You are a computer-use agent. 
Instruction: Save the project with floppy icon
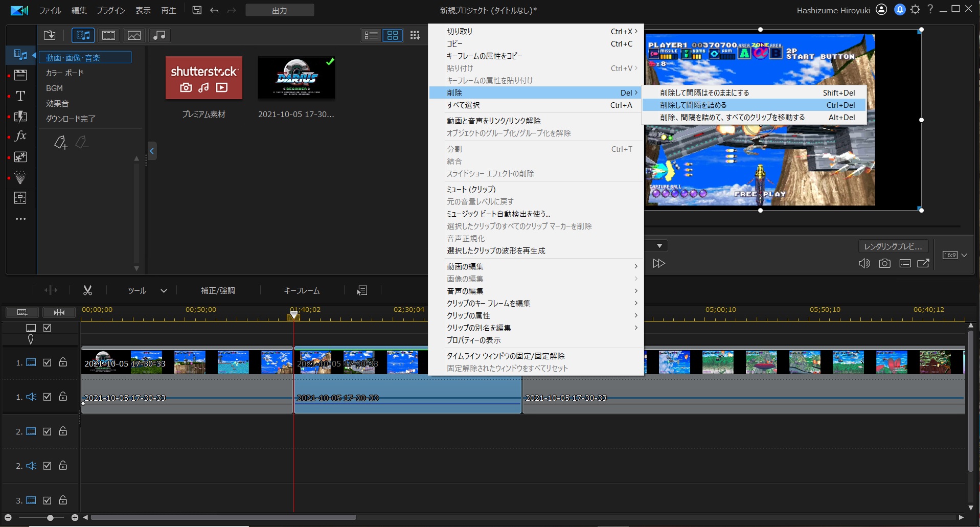point(197,10)
